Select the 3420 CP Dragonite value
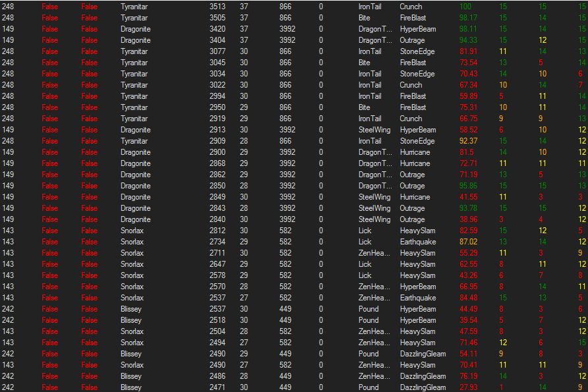 (x=217, y=29)
